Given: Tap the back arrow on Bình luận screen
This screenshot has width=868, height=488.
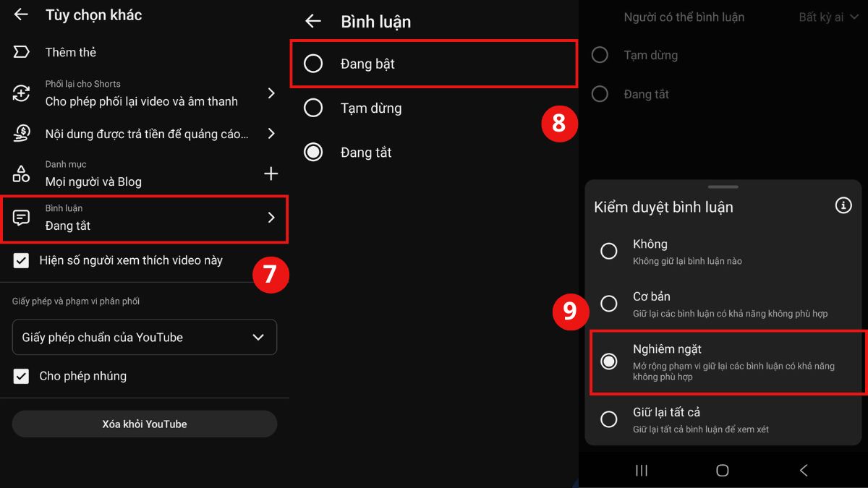Looking at the screenshot, I should tap(312, 22).
